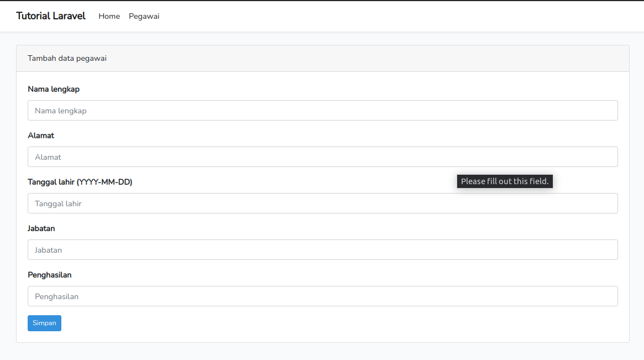Click the Tutorial Laravel brand link
Image resolution: width=644 pixels, height=360 pixels.
51,16
